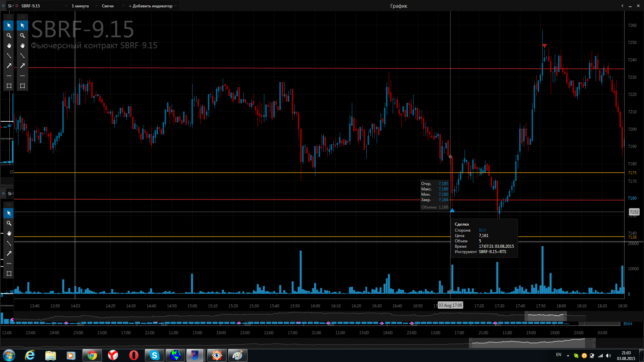644x362 pixels.
Task: Click the blue BUY trade marker triangle
Action: pyautogui.click(x=452, y=210)
